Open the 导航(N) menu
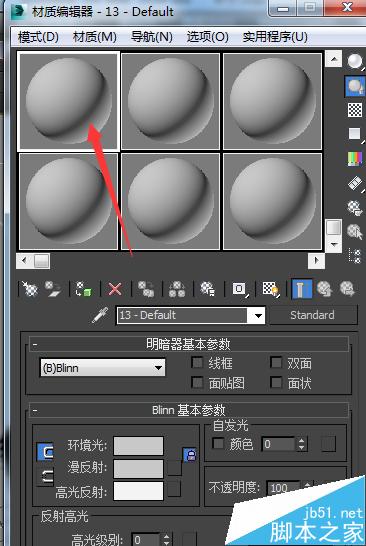 click(151, 37)
